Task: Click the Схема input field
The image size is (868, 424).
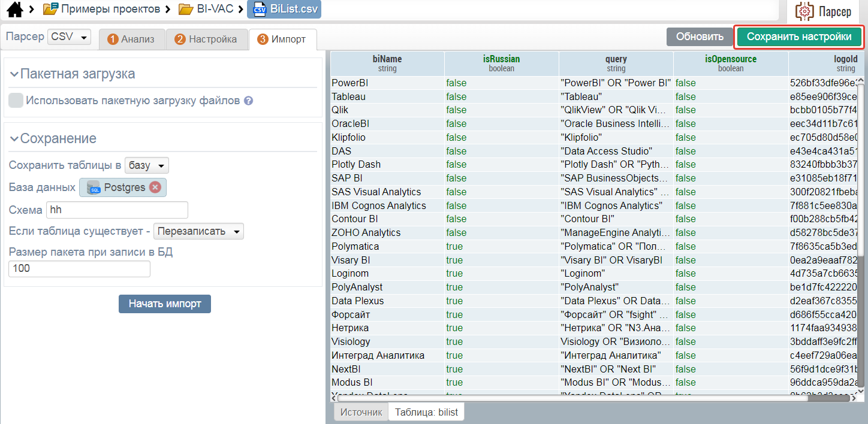Action: (117, 210)
